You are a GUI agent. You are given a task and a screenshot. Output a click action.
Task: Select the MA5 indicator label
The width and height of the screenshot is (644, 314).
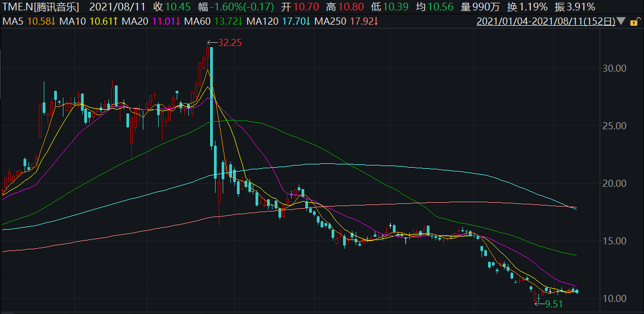coord(13,21)
